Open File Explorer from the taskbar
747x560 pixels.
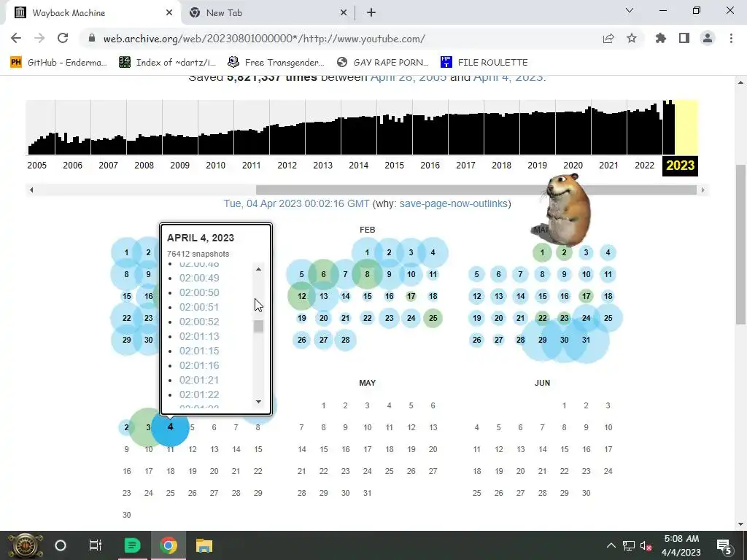(204, 545)
